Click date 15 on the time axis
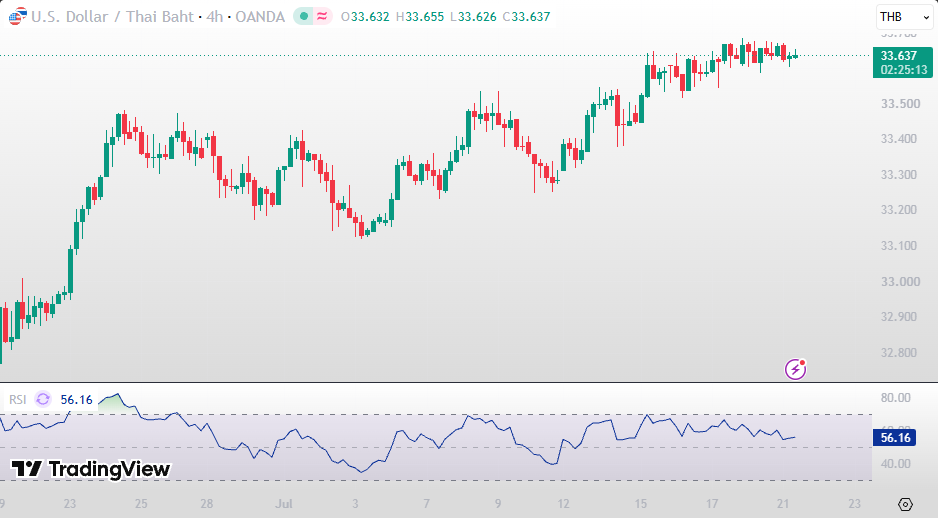The width and height of the screenshot is (938, 518). click(641, 504)
